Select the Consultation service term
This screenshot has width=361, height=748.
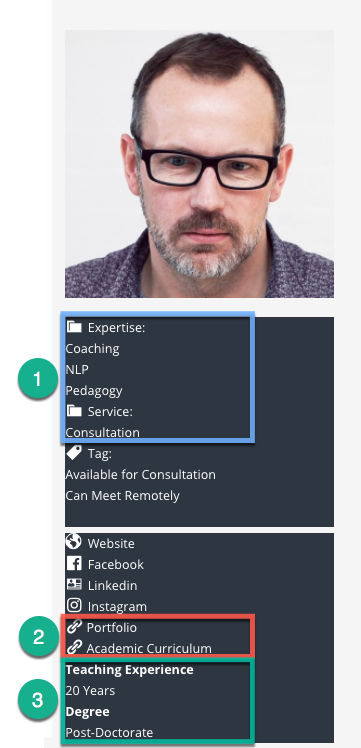pos(103,432)
